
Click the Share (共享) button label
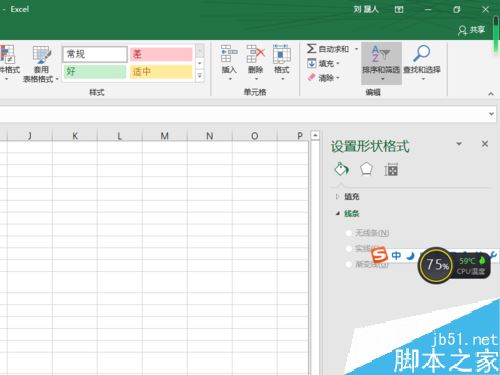tap(477, 30)
